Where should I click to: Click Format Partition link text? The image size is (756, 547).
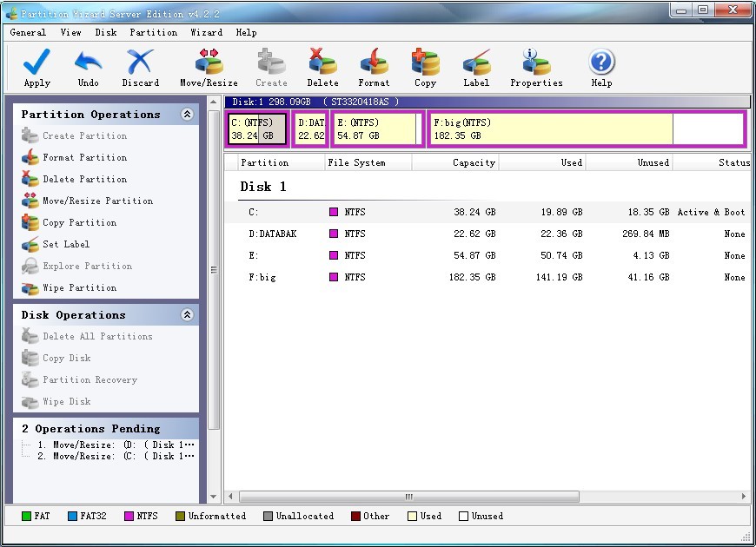85,157
